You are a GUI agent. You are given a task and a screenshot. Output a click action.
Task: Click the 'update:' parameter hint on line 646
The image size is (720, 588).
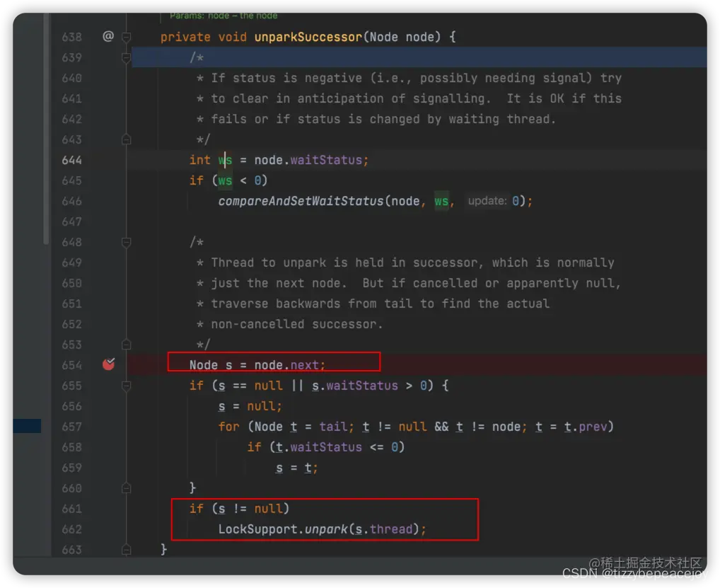coord(487,201)
